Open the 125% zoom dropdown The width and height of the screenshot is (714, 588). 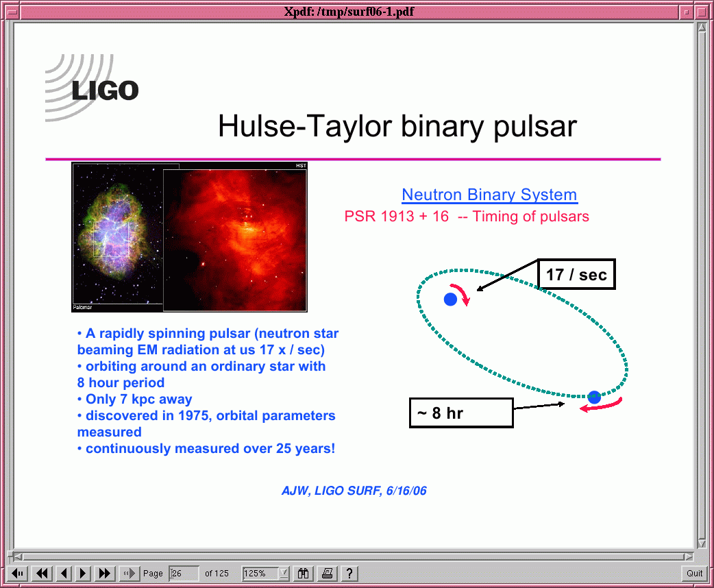(x=284, y=573)
